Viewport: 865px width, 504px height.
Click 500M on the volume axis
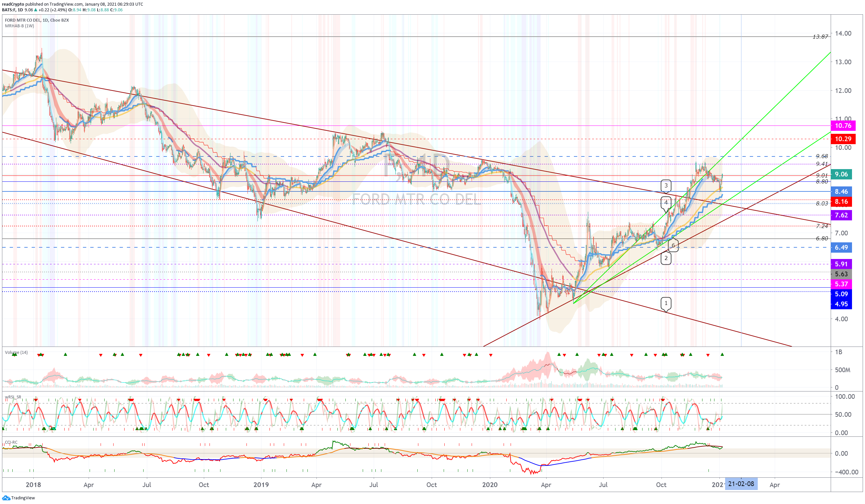(843, 370)
